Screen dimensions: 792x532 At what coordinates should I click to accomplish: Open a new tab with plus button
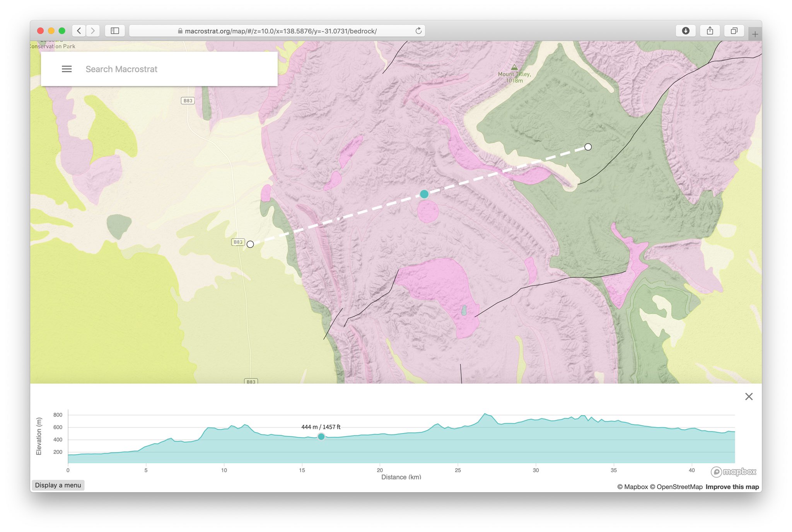click(x=754, y=34)
